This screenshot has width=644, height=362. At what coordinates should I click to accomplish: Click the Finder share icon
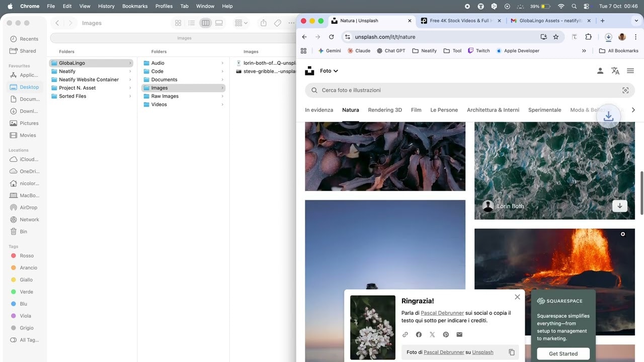click(x=263, y=23)
